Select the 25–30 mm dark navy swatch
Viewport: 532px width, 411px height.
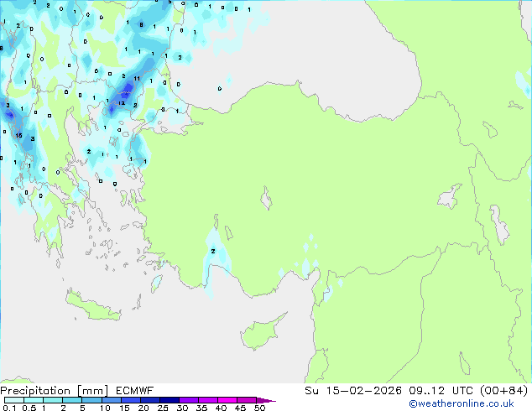tap(170, 400)
